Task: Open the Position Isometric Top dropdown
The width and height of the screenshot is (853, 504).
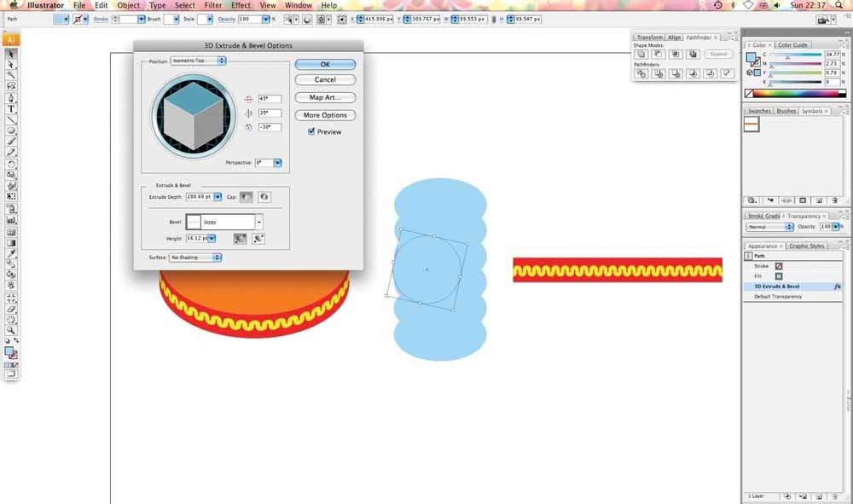Action: (198, 61)
